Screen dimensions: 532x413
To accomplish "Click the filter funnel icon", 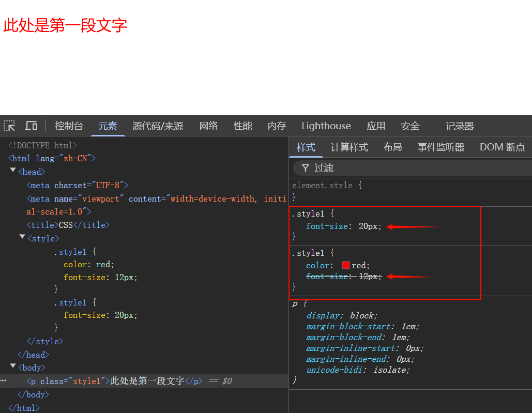I will 306,168.
